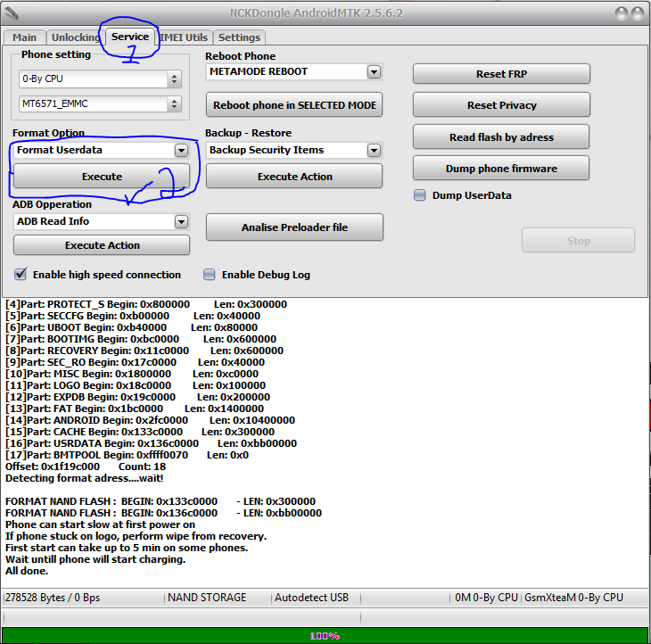Expand the METAMODE REBOOT dropdown

(374, 72)
